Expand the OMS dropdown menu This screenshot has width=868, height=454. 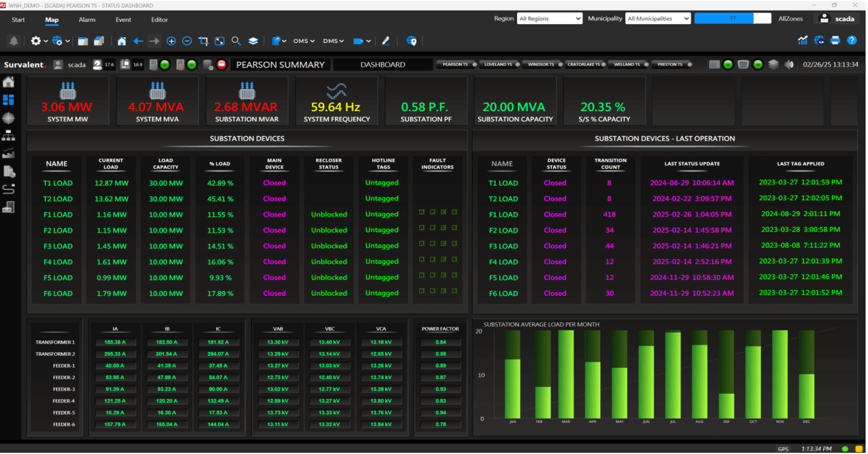pos(304,41)
